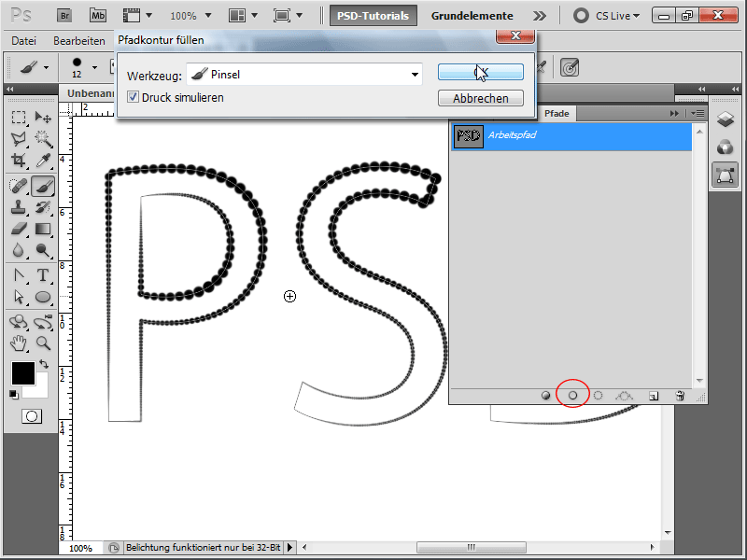Select the Hand tool
The width and height of the screenshot is (747, 560).
pos(19,343)
